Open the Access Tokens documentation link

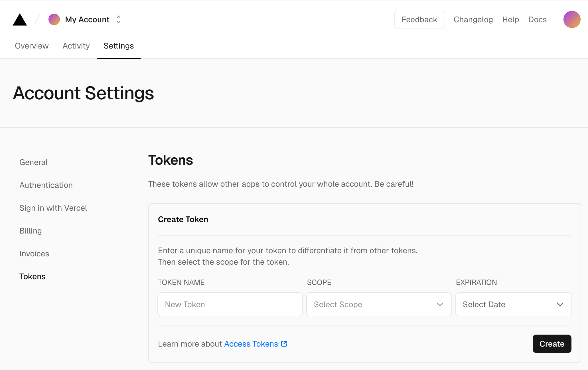click(x=251, y=344)
